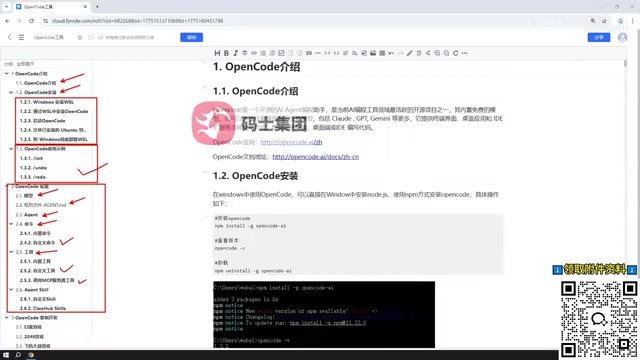This screenshot has width=640, height=360.
Task: Open the more options ellipsis in toolbar
Action: pyautogui.click(x=465, y=53)
